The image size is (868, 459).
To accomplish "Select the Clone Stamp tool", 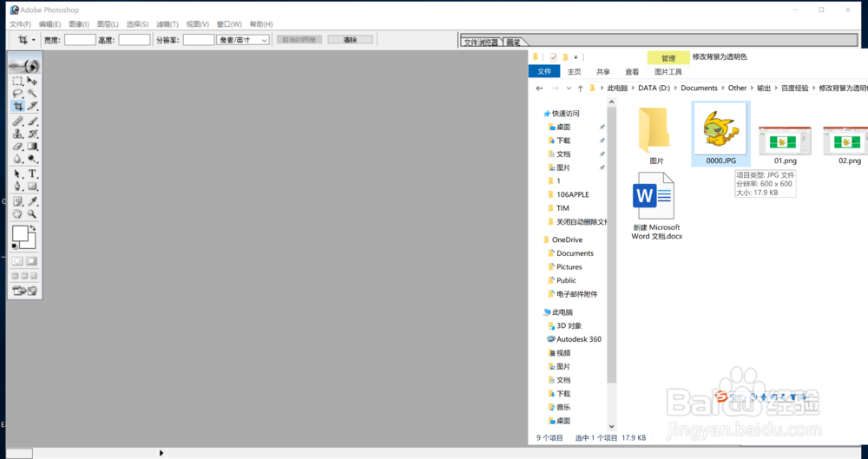I will 17,134.
